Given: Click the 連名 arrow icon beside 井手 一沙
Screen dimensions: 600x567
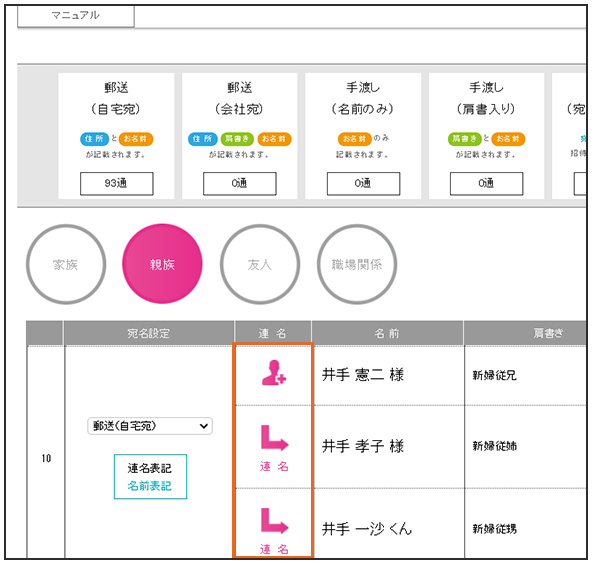Looking at the screenshot, I should point(273,529).
